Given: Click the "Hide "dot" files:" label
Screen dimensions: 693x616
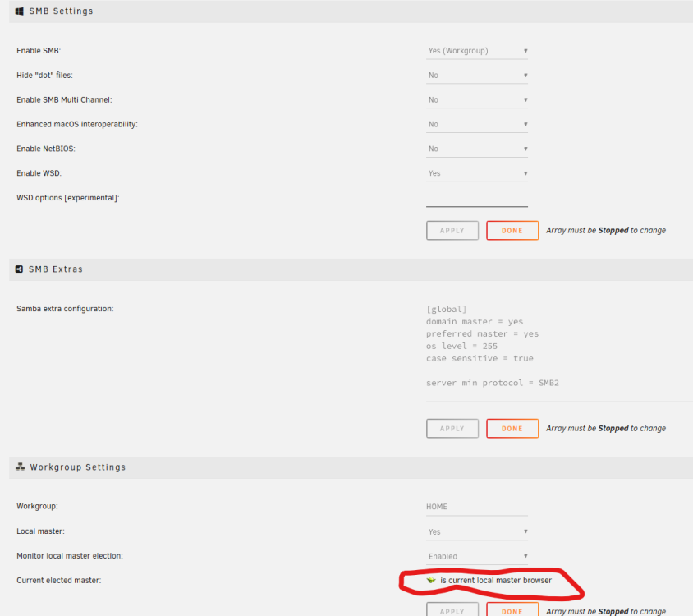Looking at the screenshot, I should (44, 76).
